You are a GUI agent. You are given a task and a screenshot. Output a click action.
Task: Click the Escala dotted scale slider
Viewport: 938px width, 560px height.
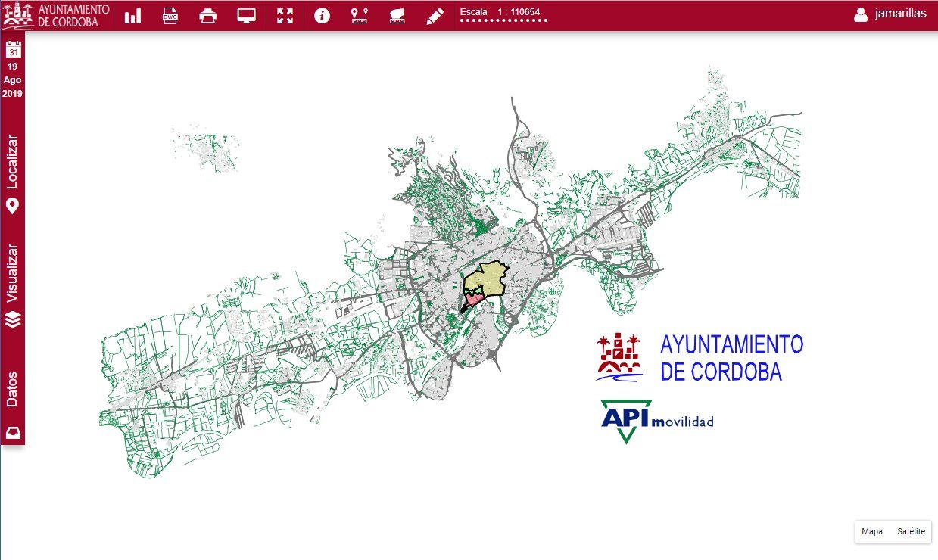[503, 21]
